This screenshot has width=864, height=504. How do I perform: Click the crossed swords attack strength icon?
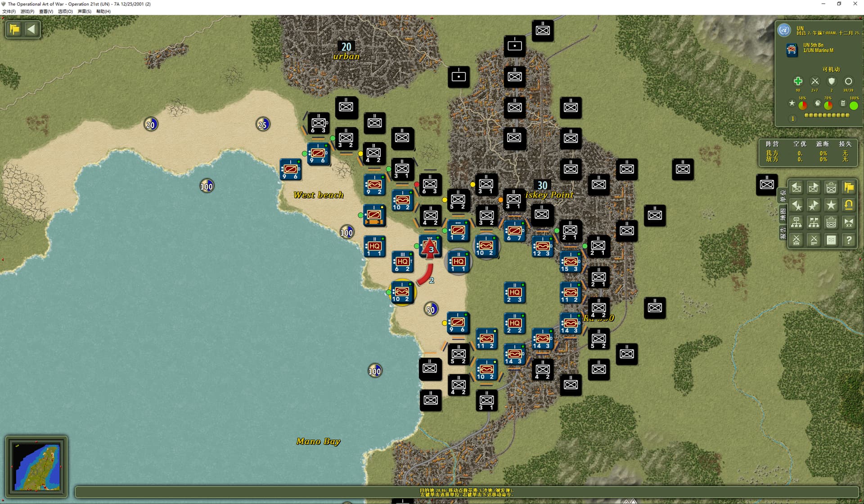pos(815,81)
